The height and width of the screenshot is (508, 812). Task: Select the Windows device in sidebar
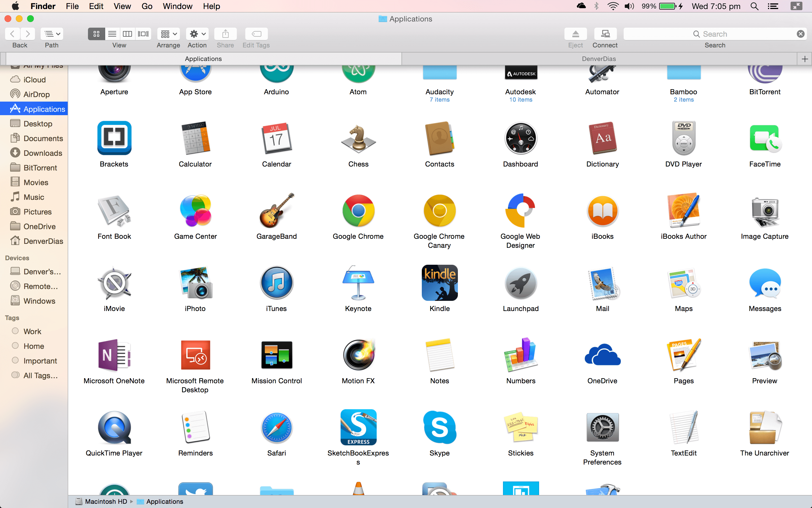coord(34,301)
